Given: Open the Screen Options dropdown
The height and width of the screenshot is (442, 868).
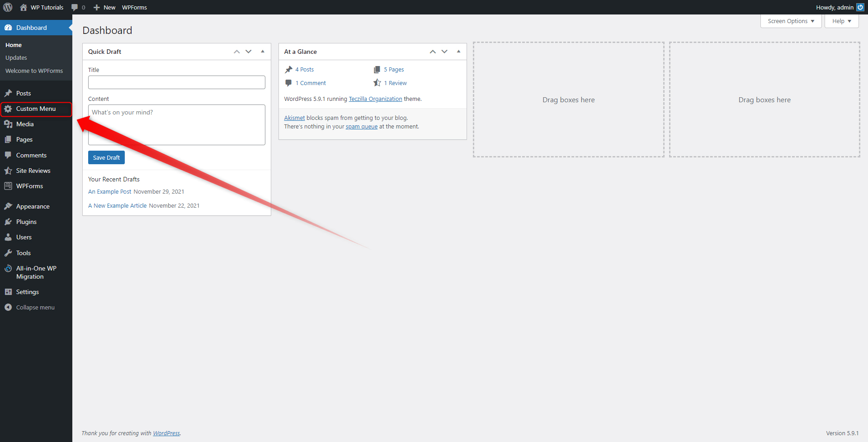Looking at the screenshot, I should (x=791, y=21).
